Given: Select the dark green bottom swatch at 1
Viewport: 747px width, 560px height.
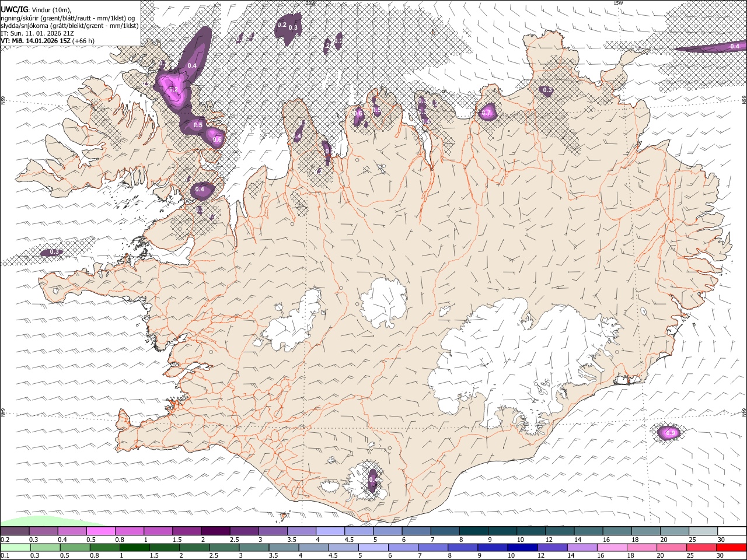Looking at the screenshot, I should coord(134,547).
